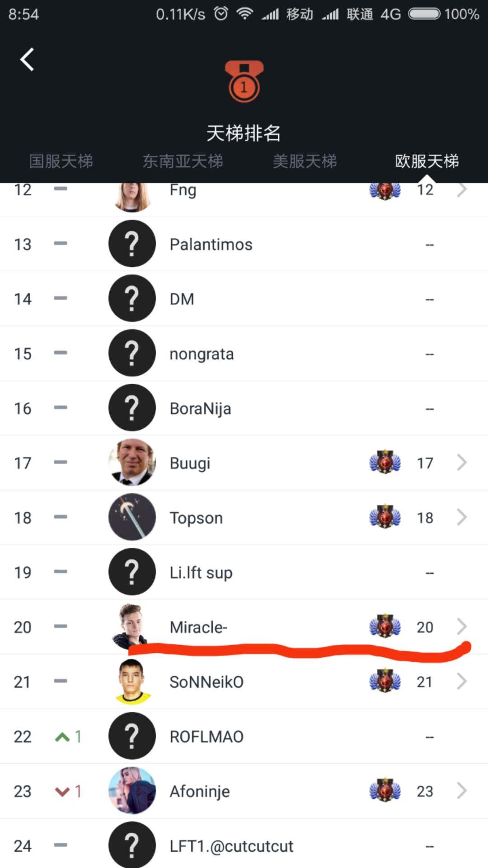Viewport: 488px width, 868px height.
Task: Tap the rank badge in Topson's row
Action: (385, 517)
